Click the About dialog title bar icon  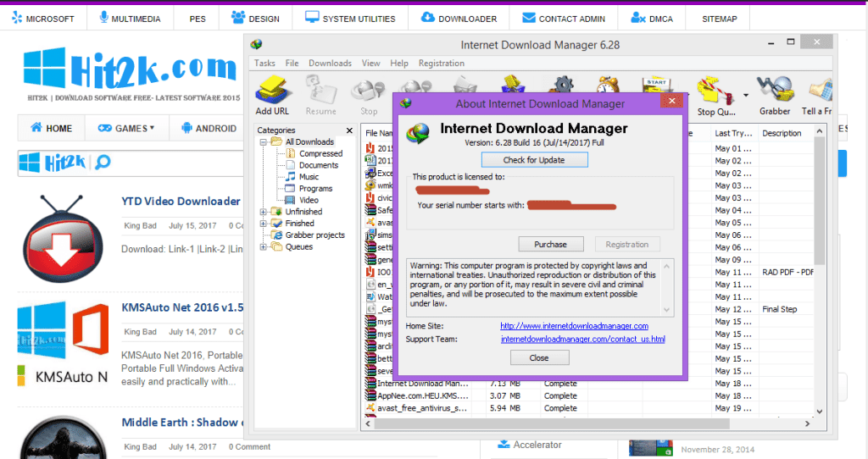(x=406, y=102)
